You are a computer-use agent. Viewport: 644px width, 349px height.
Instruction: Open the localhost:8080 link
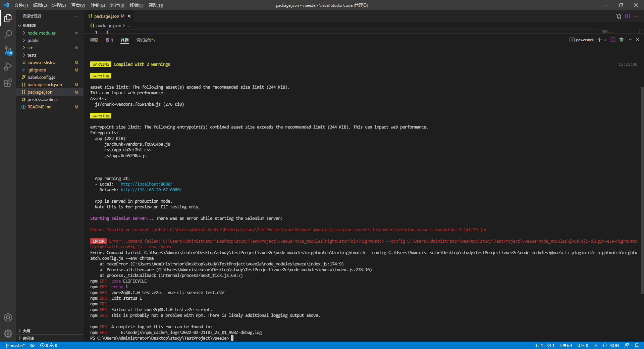[147, 184]
